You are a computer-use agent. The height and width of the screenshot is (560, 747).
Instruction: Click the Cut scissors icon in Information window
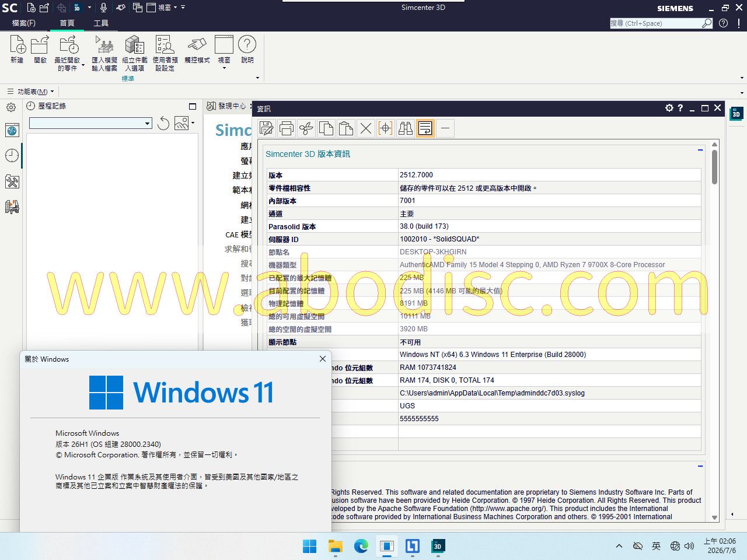click(306, 128)
